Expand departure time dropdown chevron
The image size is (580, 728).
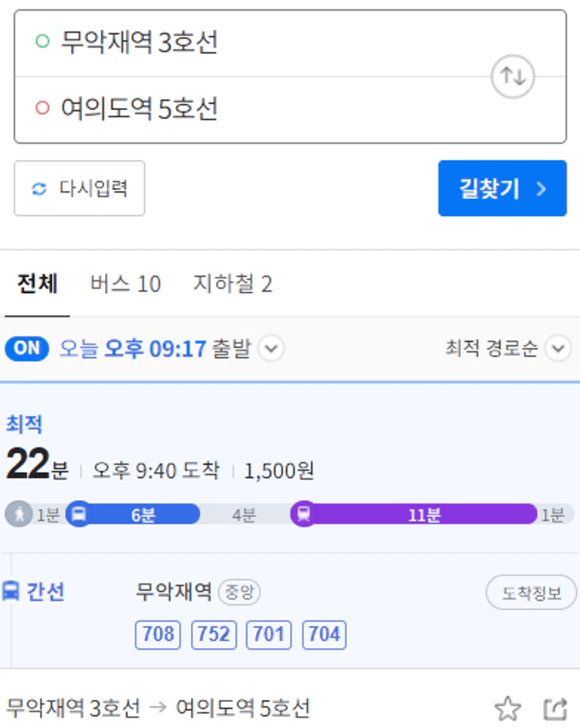271,348
